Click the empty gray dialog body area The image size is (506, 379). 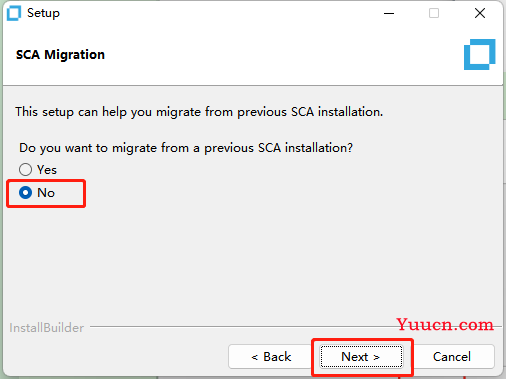(253, 260)
